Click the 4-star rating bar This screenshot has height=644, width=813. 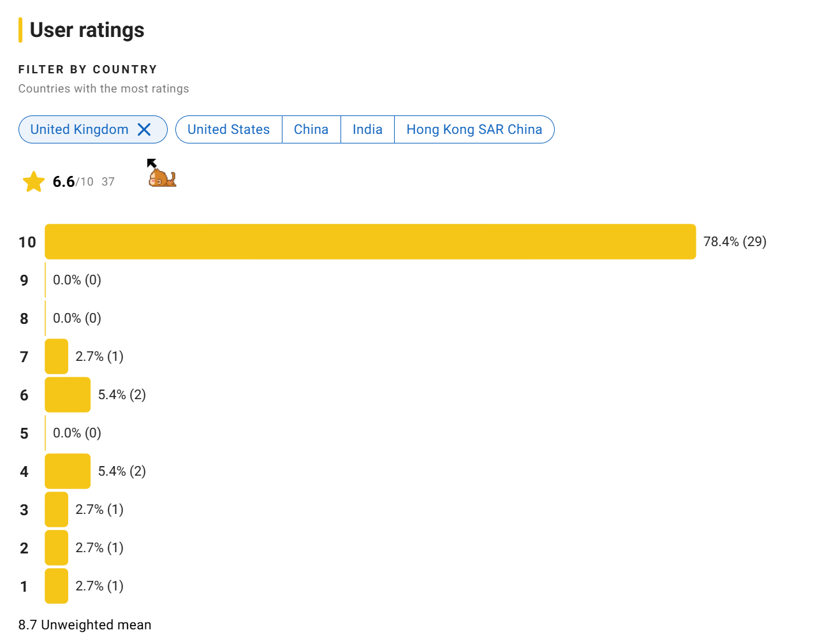point(68,471)
